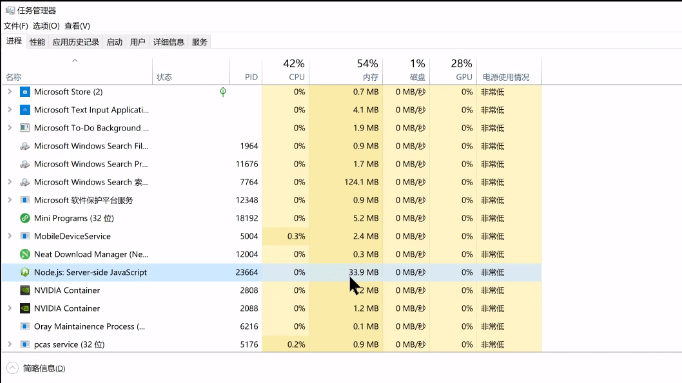Switch to the 启动 tab
The height and width of the screenshot is (383, 682).
(x=114, y=42)
